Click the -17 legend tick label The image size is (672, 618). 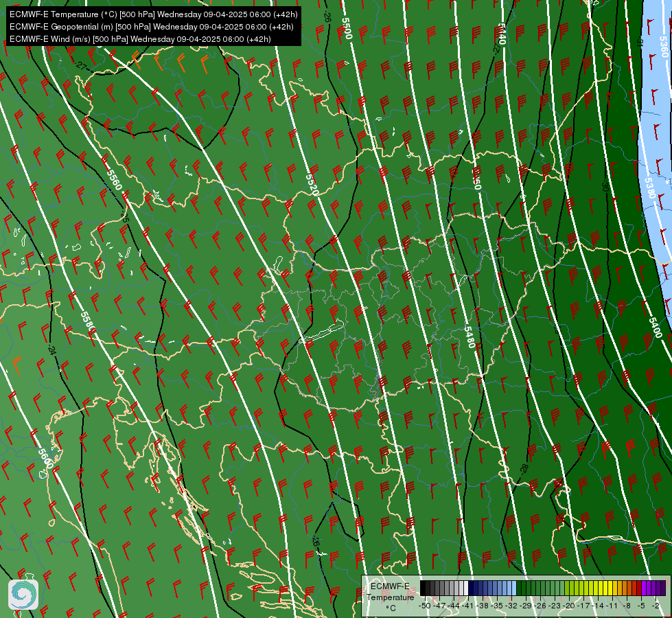[x=583, y=606]
